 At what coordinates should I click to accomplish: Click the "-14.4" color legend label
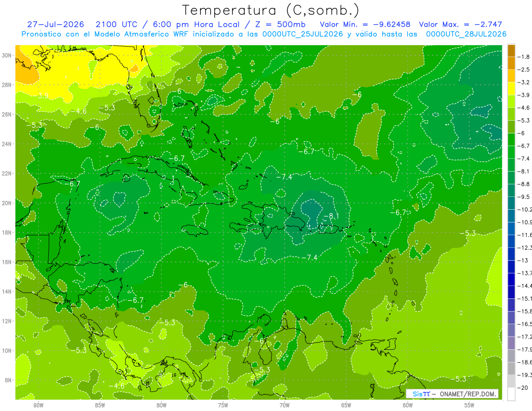[x=525, y=286]
